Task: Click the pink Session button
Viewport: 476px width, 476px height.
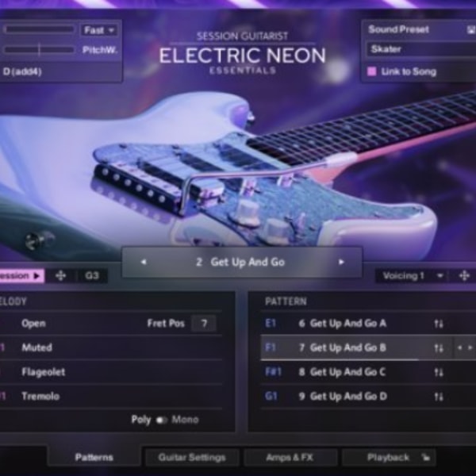Action: (x=21, y=275)
